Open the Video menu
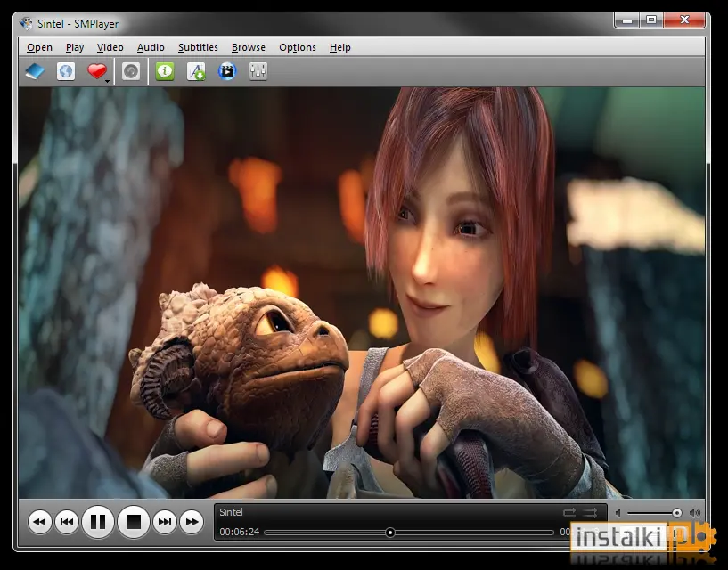 (110, 47)
